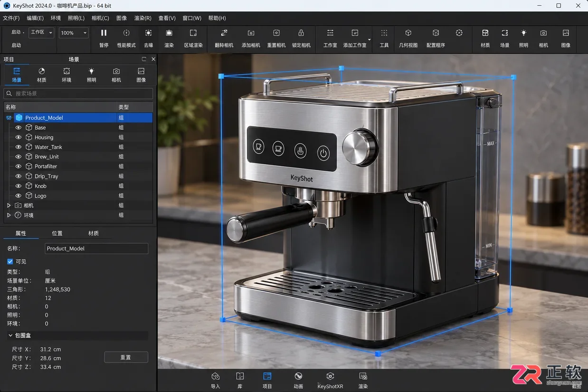Click the 搜索场景 search field
The height and width of the screenshot is (392, 588).
78,94
